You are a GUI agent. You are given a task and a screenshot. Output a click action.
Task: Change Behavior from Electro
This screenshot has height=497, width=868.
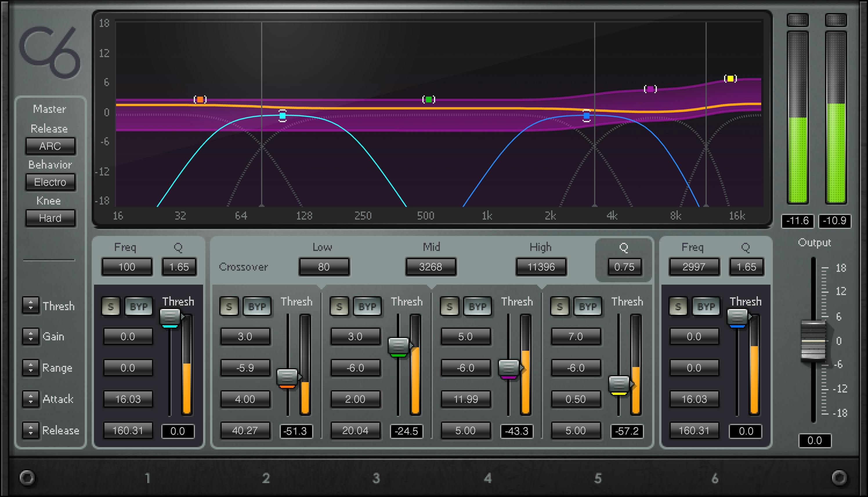click(50, 182)
